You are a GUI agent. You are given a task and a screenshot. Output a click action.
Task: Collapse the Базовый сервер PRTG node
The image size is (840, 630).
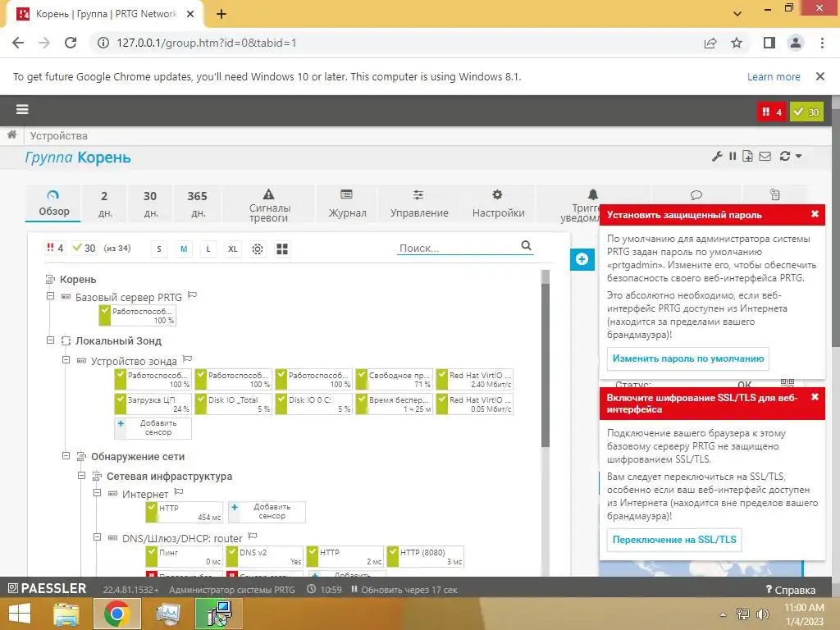50,296
